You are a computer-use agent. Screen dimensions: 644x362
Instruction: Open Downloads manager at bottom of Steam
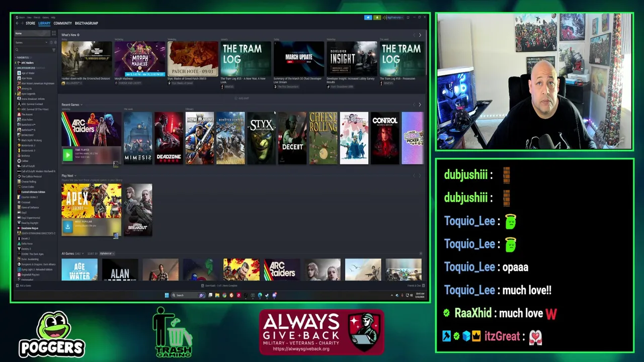click(219, 286)
